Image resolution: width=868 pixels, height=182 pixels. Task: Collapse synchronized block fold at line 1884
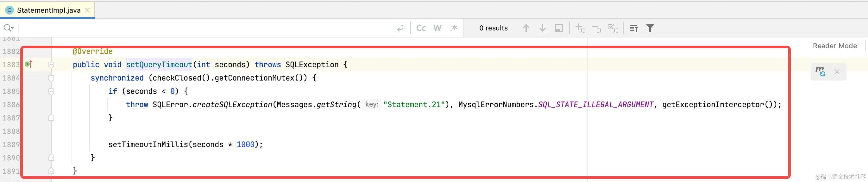pos(51,78)
